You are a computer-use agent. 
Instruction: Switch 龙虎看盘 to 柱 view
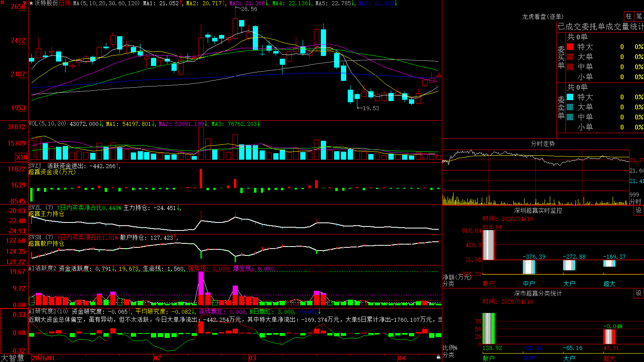click(629, 16)
